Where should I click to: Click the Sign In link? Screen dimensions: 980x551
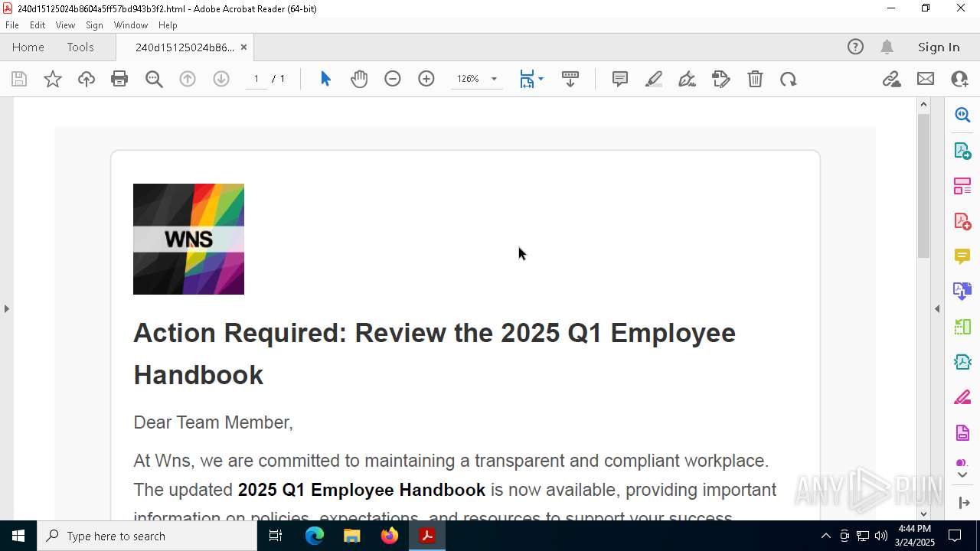pos(939,47)
